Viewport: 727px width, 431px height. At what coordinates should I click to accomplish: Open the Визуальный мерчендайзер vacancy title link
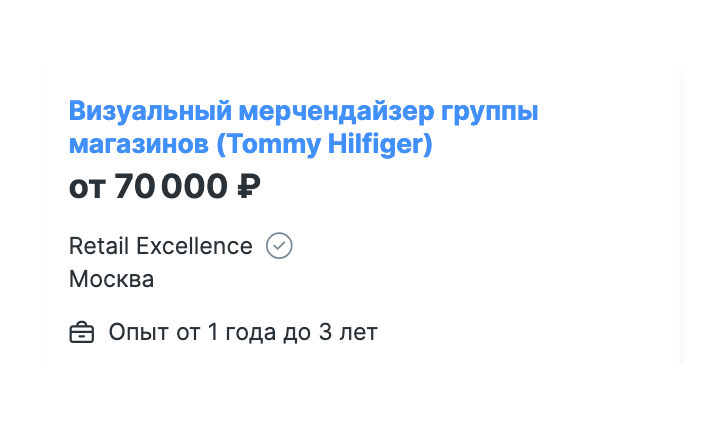303,127
